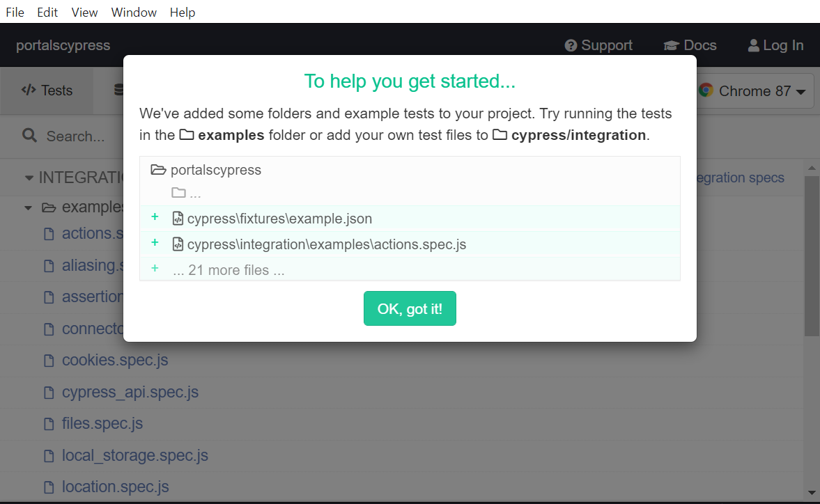Click the Tests code brackets icon

pos(29,90)
